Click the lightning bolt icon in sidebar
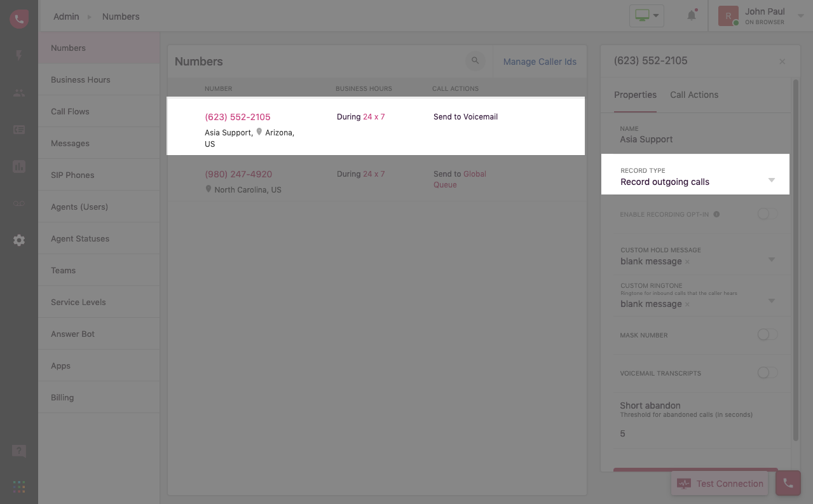The width and height of the screenshot is (813, 504). coord(19,55)
